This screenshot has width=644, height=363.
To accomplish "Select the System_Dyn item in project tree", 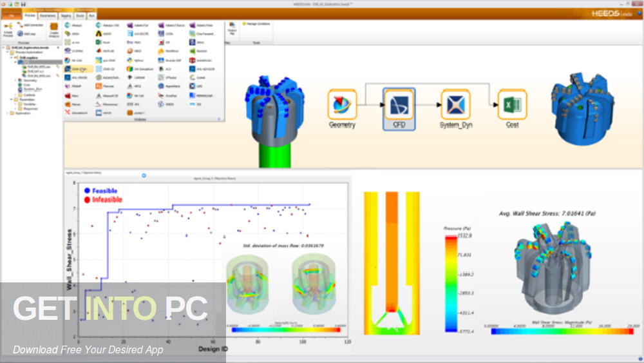I will [30, 89].
